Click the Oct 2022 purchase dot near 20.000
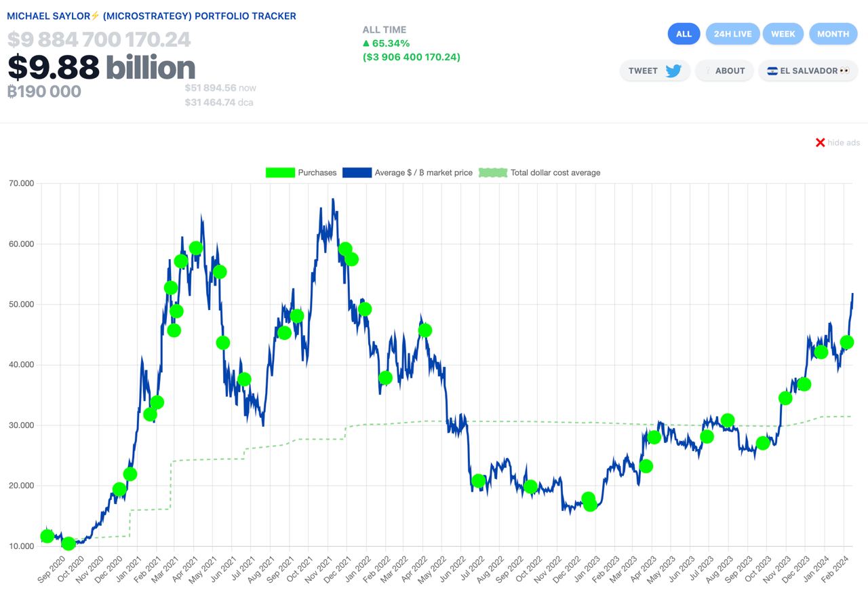This screenshot has width=868, height=597. coord(530,486)
